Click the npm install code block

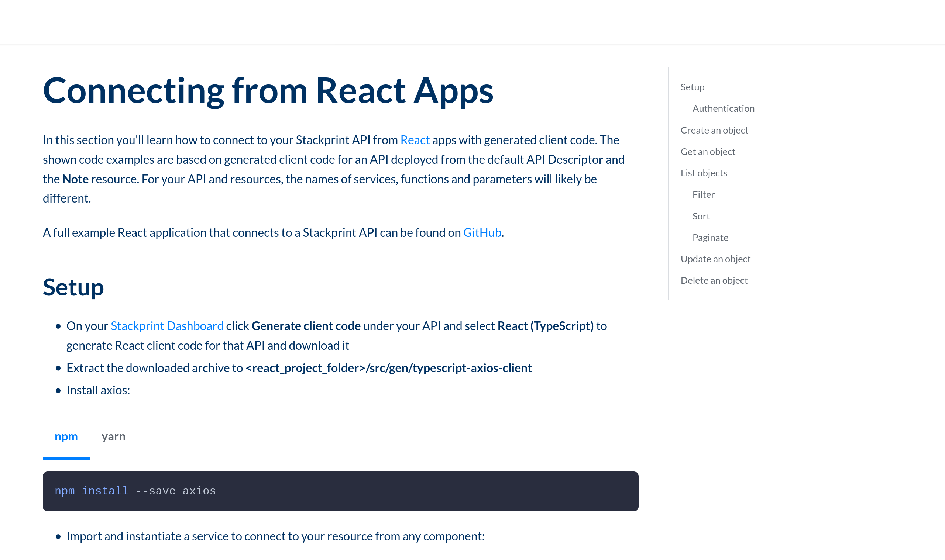[x=340, y=491]
